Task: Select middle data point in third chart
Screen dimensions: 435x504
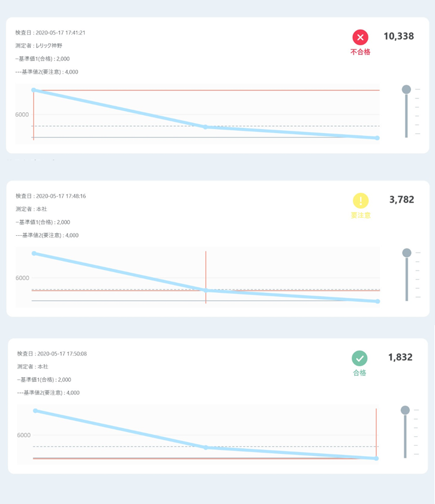Action: (206, 448)
